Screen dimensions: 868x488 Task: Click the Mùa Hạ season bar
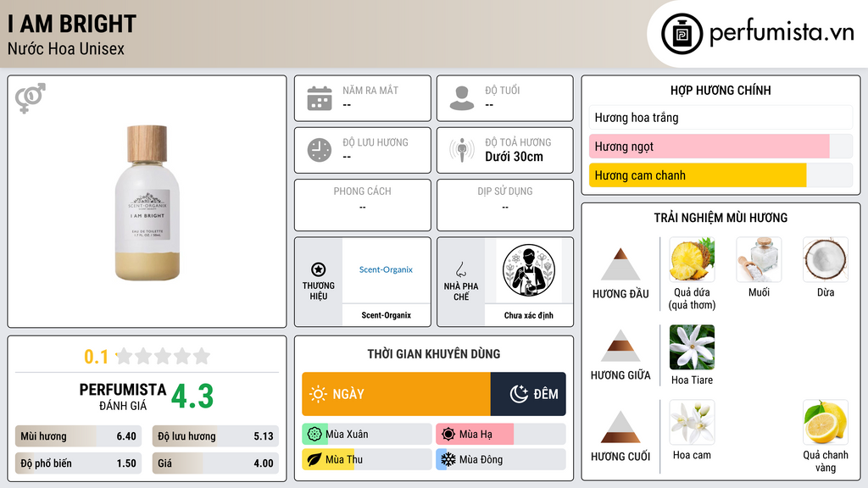501,435
